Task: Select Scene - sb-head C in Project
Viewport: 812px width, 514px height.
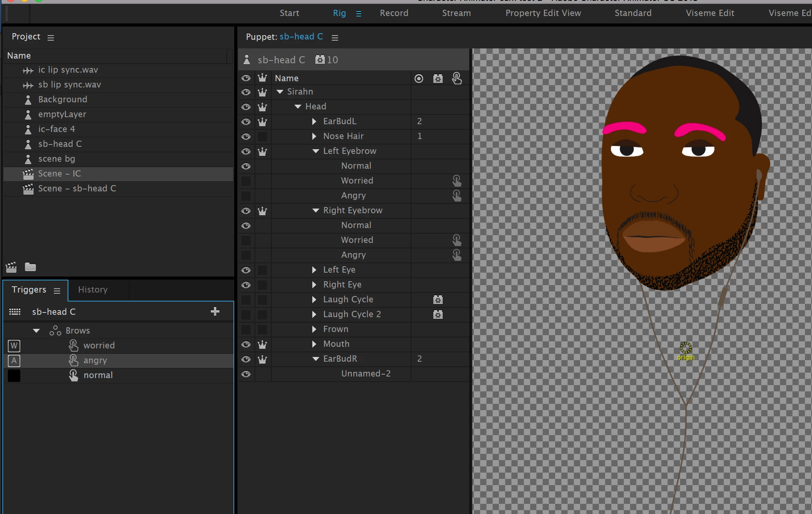Action: pyautogui.click(x=77, y=189)
